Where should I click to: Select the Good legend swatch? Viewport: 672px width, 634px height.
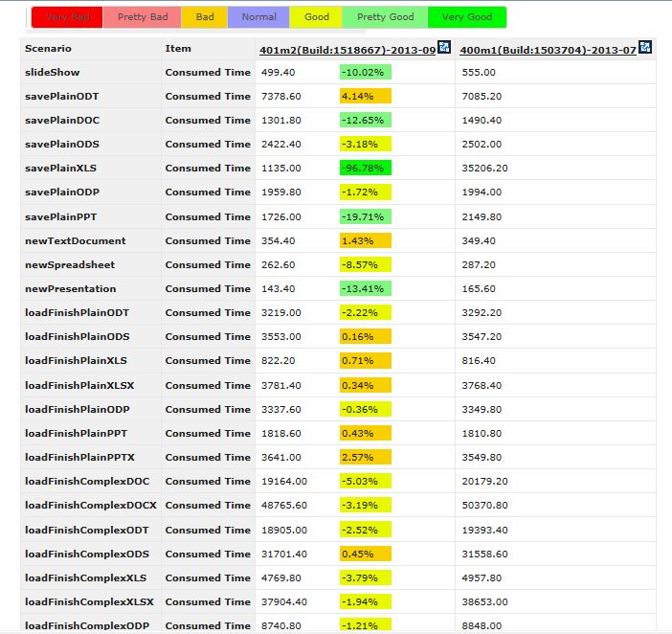[316, 17]
